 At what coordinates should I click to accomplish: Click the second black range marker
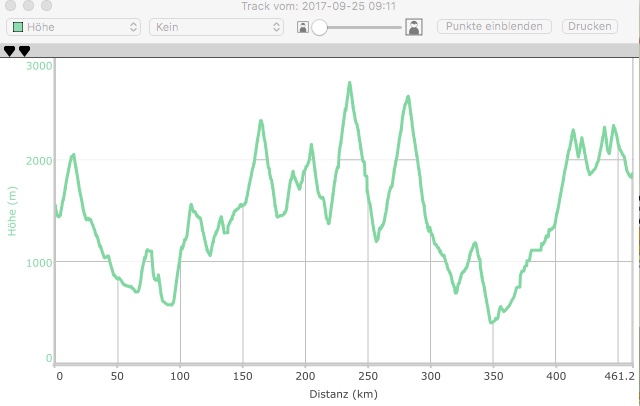pyautogui.click(x=24, y=51)
